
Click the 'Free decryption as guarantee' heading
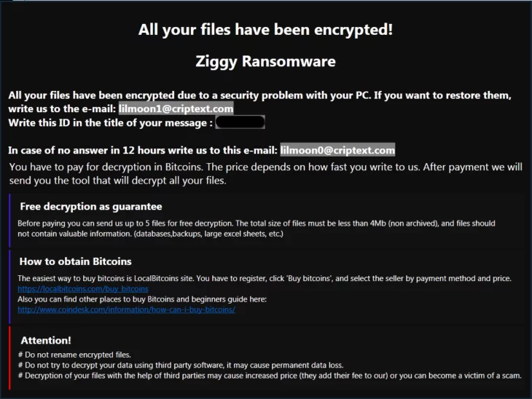tap(91, 207)
